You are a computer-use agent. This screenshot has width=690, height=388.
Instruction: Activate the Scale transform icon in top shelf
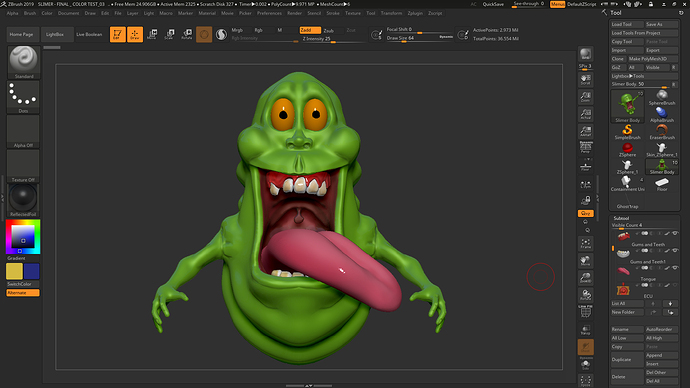point(169,34)
